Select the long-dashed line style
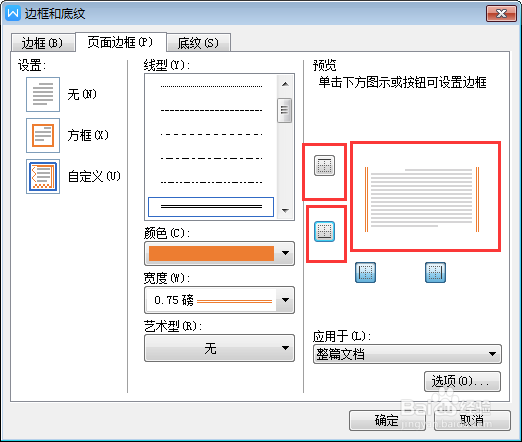 click(x=211, y=134)
